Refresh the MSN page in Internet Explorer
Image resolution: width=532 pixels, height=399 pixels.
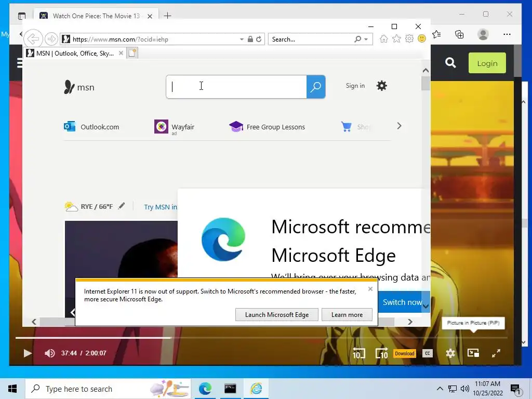259,39
